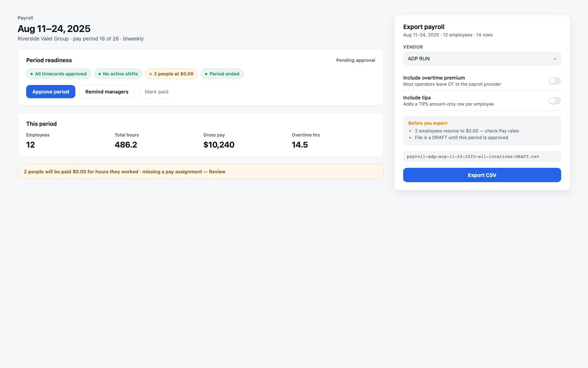Click the '12 employees · 14 rows' summary
This screenshot has width=588, height=368.
pyautogui.click(x=468, y=35)
